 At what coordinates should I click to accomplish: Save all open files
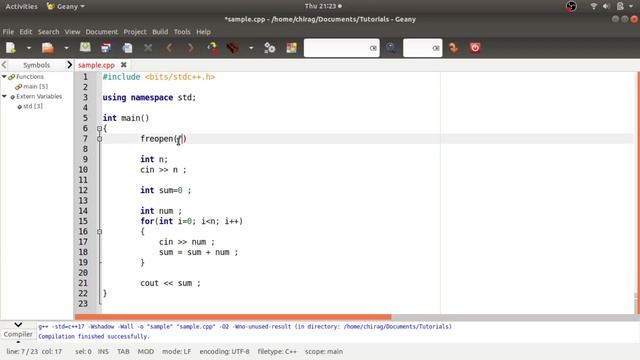[106, 48]
